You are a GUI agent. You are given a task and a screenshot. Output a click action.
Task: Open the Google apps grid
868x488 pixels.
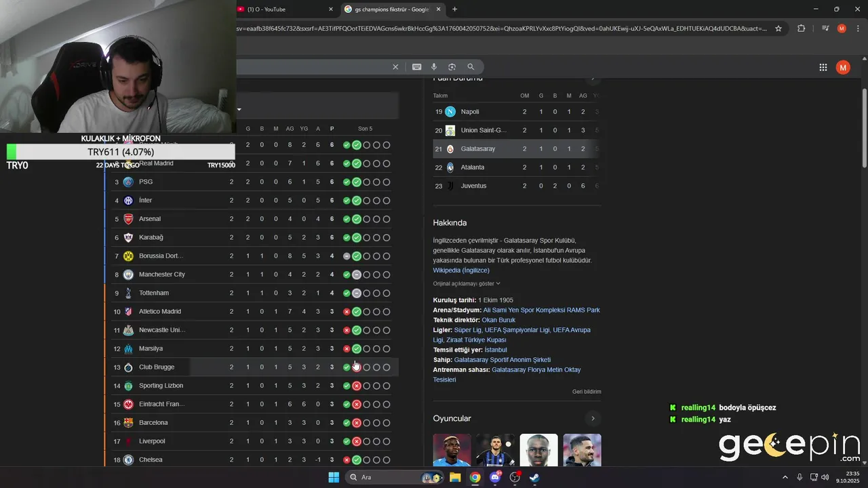(x=823, y=67)
